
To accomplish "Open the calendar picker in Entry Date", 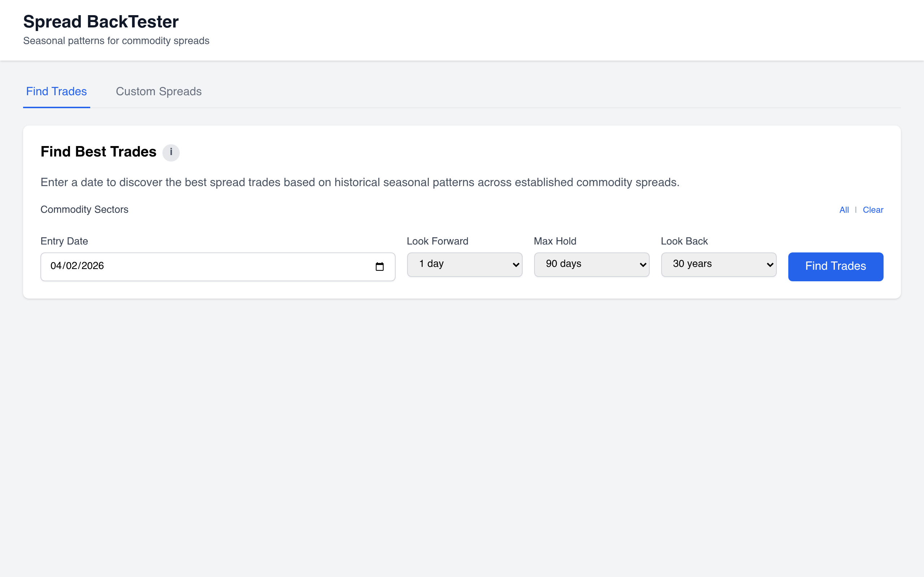I will coord(379,267).
